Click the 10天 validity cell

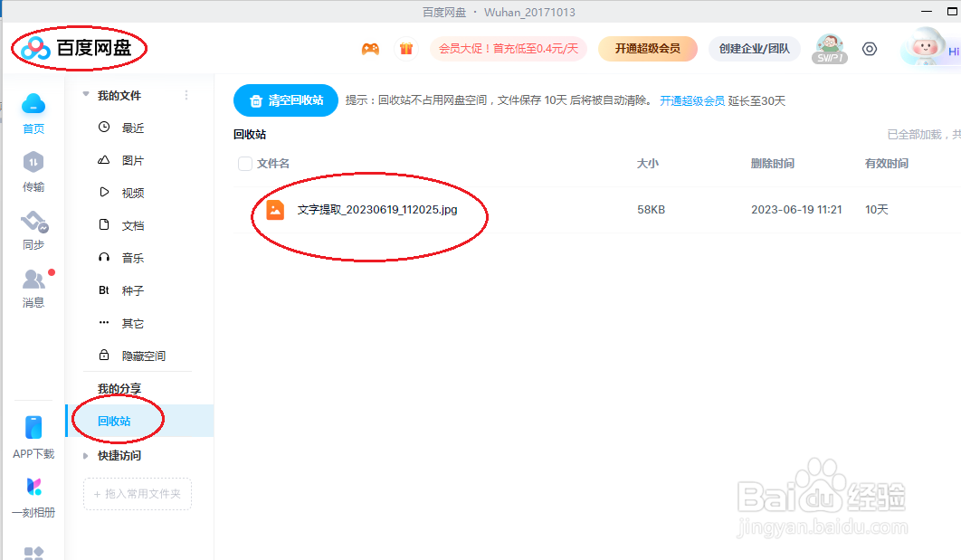click(x=877, y=210)
